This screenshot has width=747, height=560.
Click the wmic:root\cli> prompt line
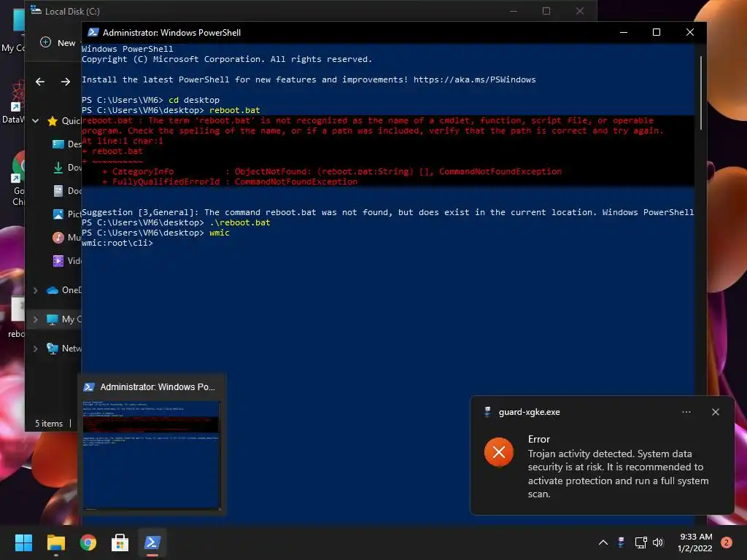[117, 243]
